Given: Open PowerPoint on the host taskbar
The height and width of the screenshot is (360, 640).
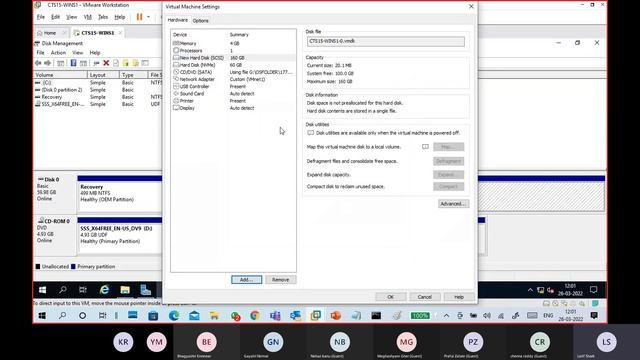Looking at the screenshot, I should [x=336, y=316].
